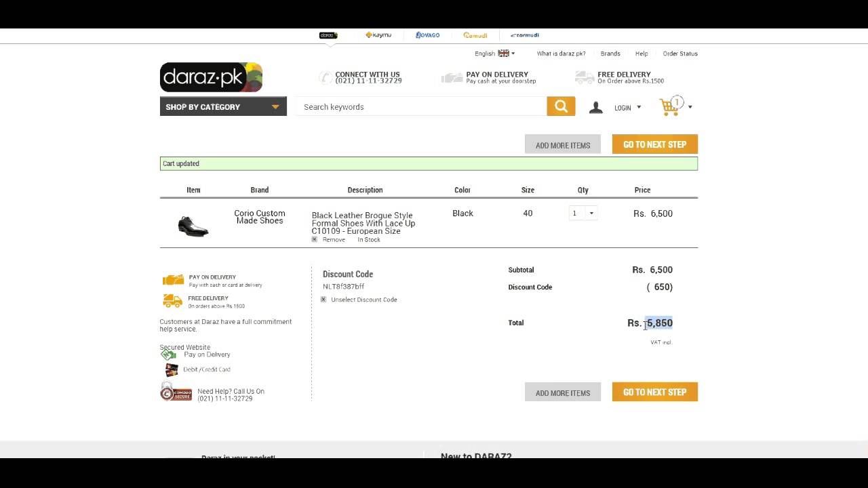Click the size value 40
This screenshot has width=868, height=488.
coord(528,213)
